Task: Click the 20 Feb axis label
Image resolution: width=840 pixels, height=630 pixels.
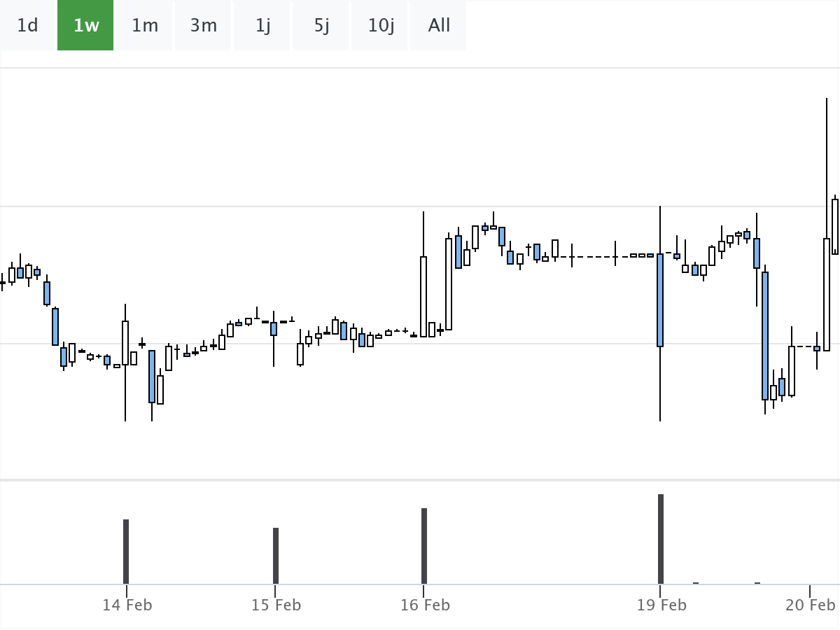Action: (810, 605)
